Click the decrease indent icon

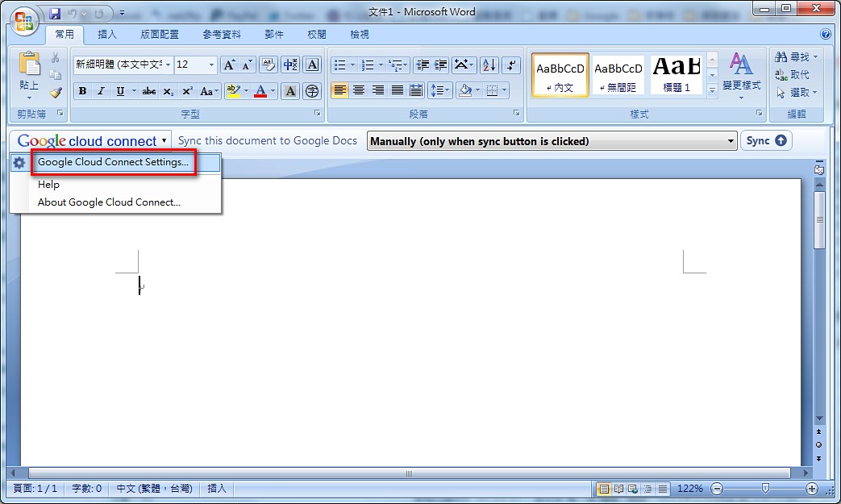click(x=423, y=65)
